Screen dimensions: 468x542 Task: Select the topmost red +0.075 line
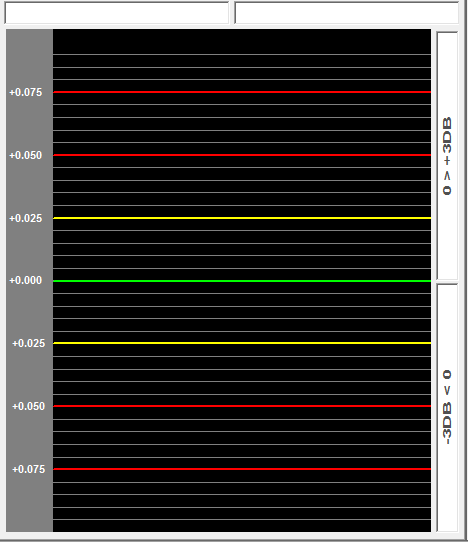coord(242,92)
